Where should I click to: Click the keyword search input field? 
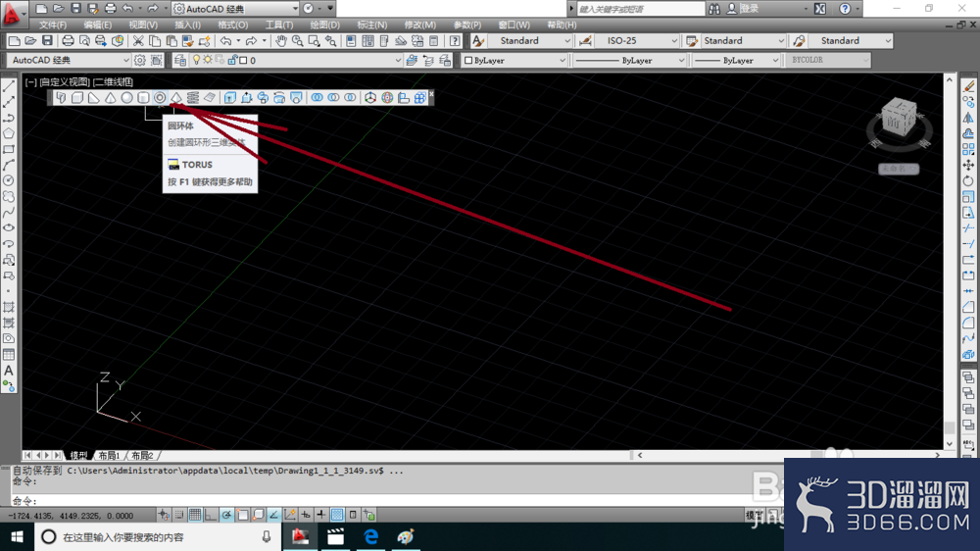(x=641, y=9)
